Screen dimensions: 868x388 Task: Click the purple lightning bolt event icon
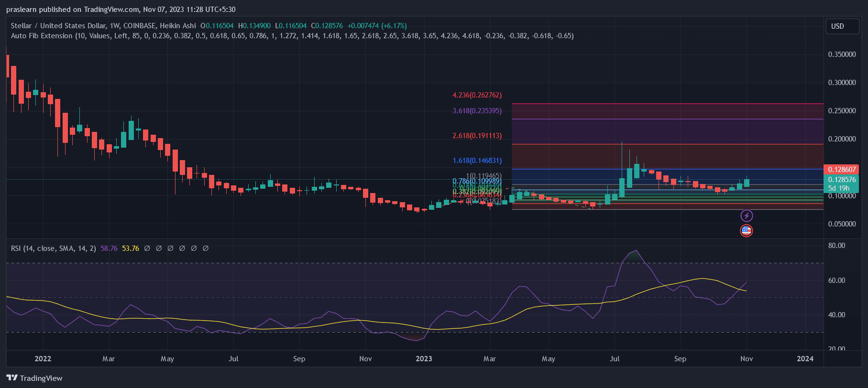point(747,216)
